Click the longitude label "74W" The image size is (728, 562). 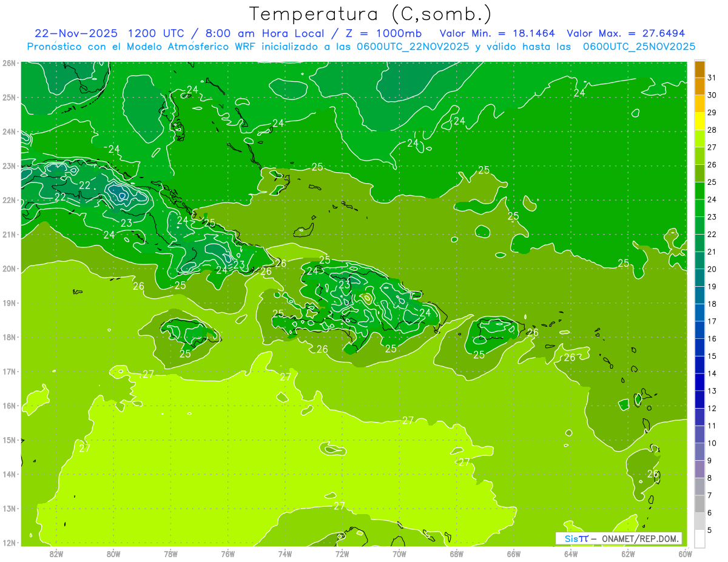(285, 554)
